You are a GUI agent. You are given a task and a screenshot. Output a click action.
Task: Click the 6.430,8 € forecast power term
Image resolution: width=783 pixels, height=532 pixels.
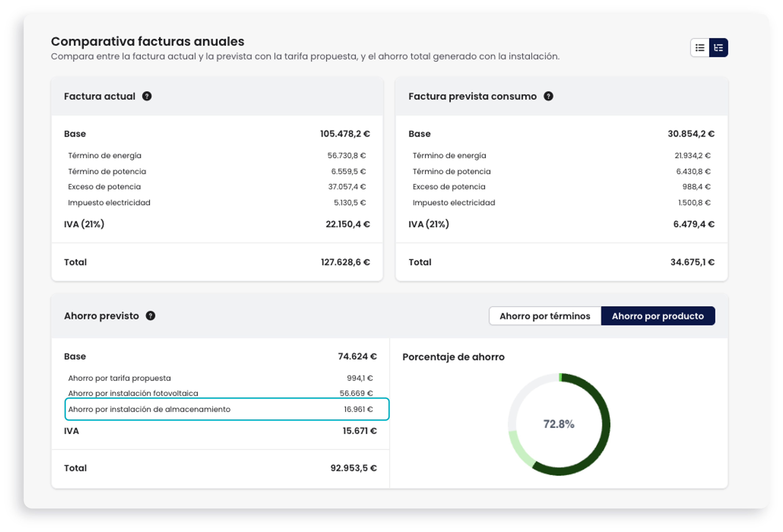click(693, 171)
